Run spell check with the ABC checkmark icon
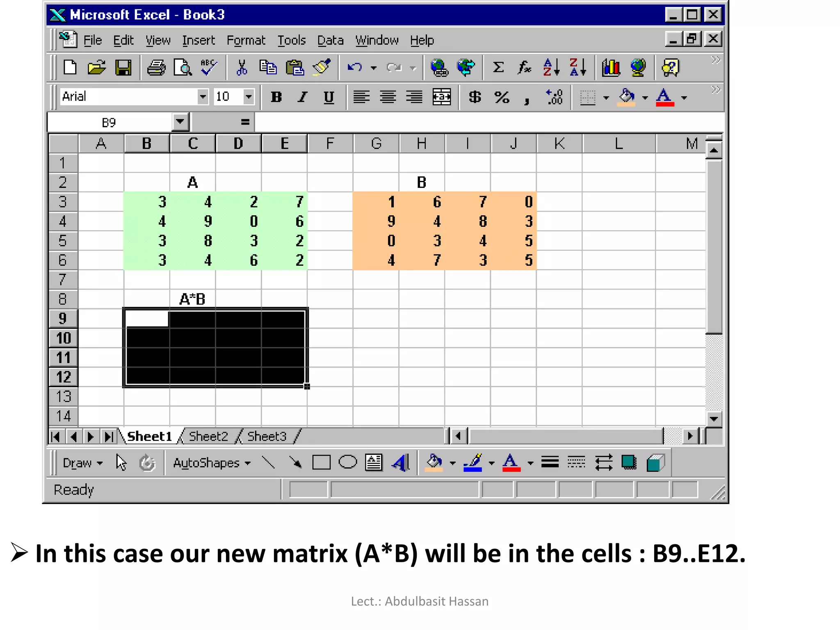The height and width of the screenshot is (630, 840). (x=209, y=67)
